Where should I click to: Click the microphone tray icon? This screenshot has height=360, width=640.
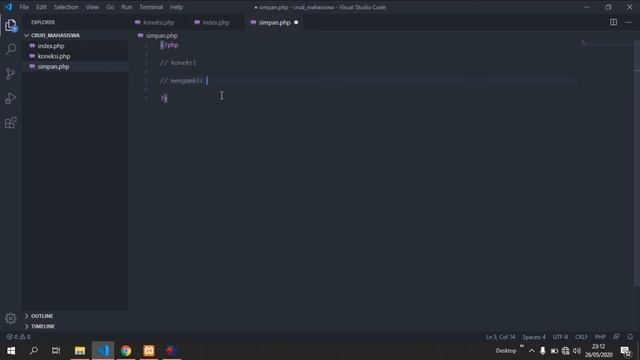click(542, 351)
